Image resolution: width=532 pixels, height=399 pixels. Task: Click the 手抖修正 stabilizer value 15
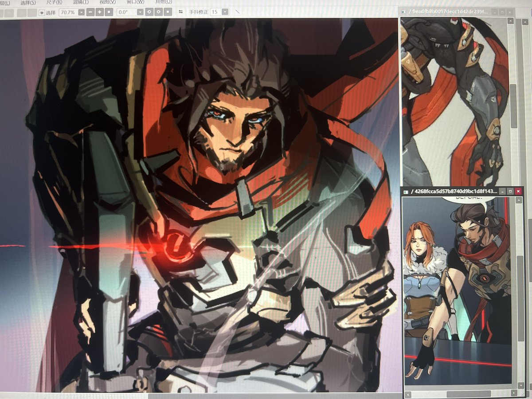tap(215, 12)
